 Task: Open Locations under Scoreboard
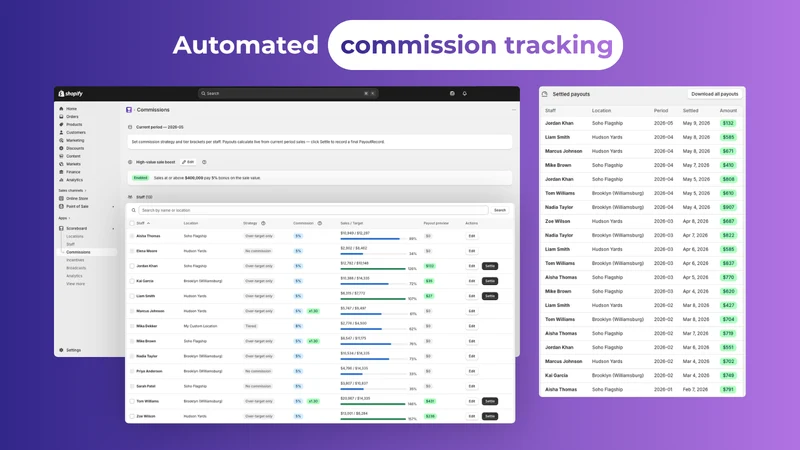point(74,236)
